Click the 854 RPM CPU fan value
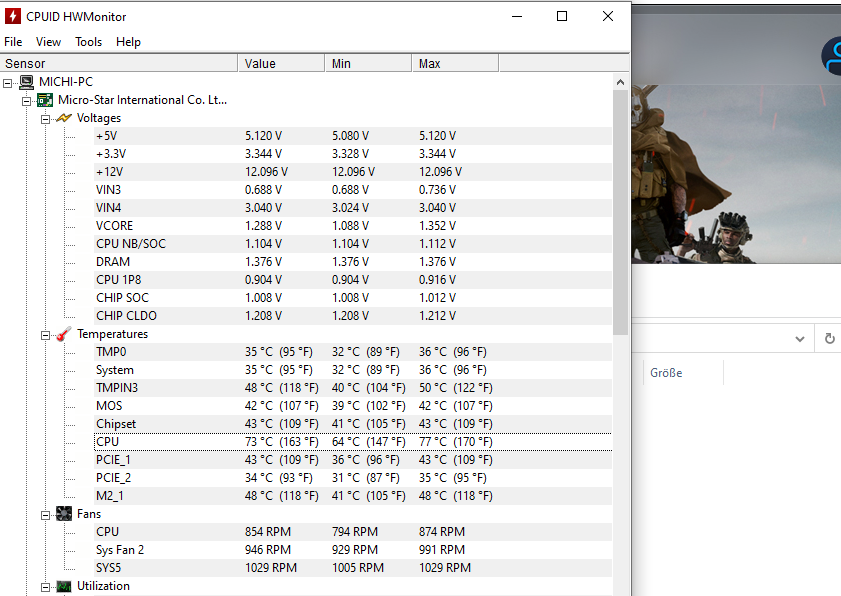The width and height of the screenshot is (841, 596). (268, 532)
